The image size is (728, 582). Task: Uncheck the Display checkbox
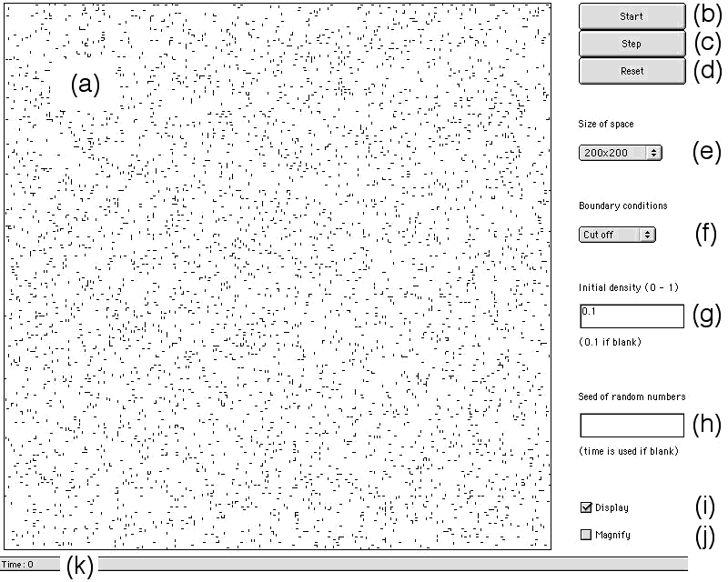pos(586,507)
